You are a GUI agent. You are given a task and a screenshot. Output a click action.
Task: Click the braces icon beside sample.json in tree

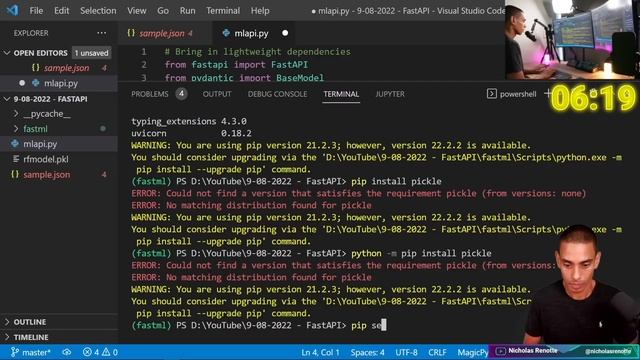click(15, 174)
